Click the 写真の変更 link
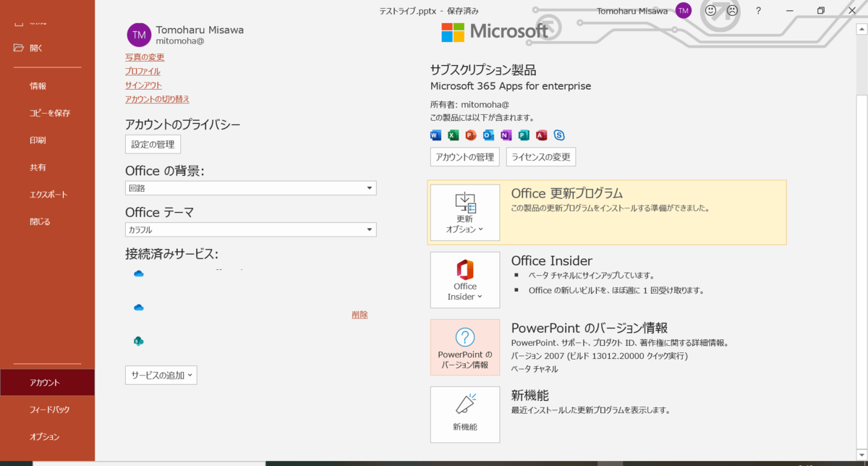Image resolution: width=868 pixels, height=466 pixels. tap(145, 57)
